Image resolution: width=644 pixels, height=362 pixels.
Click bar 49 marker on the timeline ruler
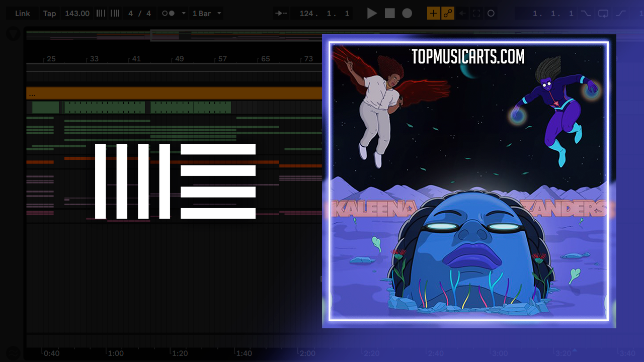pyautogui.click(x=179, y=59)
